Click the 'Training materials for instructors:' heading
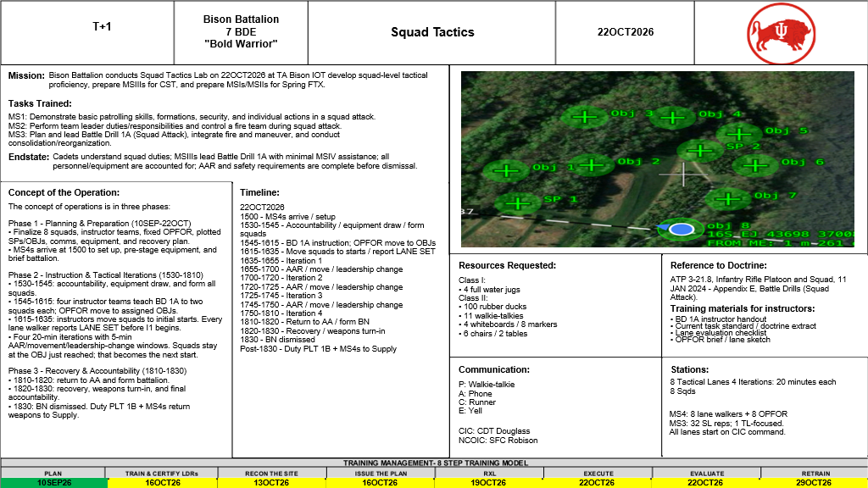Screen dimensions: 868x488 [x=743, y=308]
